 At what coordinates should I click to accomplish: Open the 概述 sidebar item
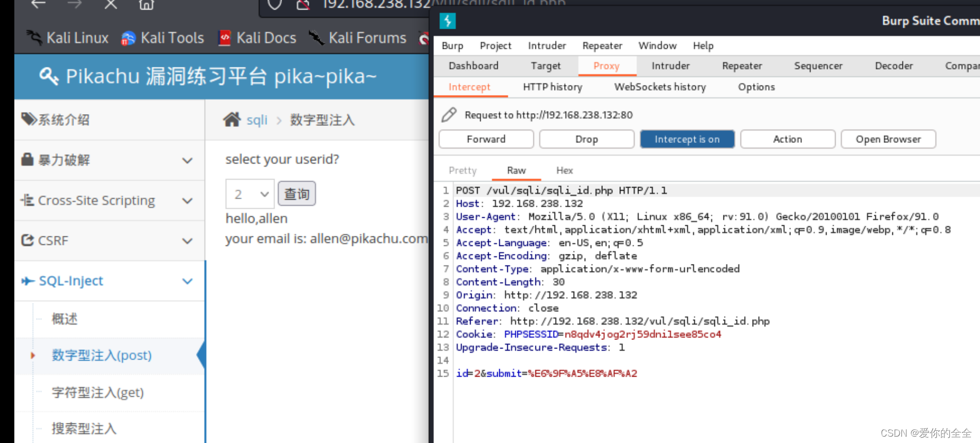click(65, 319)
